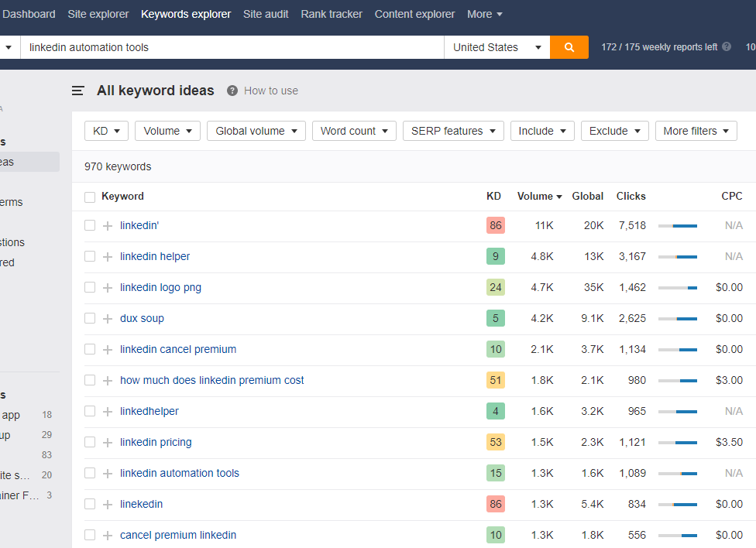Open the Global volume filter dropdown
756x548 pixels.
coord(256,131)
